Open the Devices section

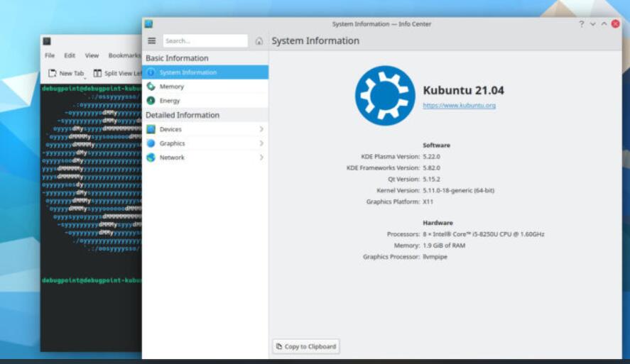click(205, 129)
